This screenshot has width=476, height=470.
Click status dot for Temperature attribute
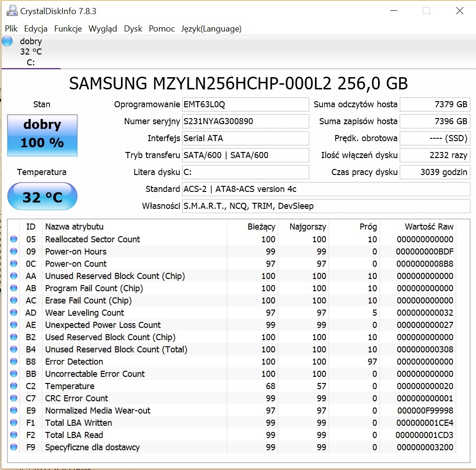[x=14, y=386]
